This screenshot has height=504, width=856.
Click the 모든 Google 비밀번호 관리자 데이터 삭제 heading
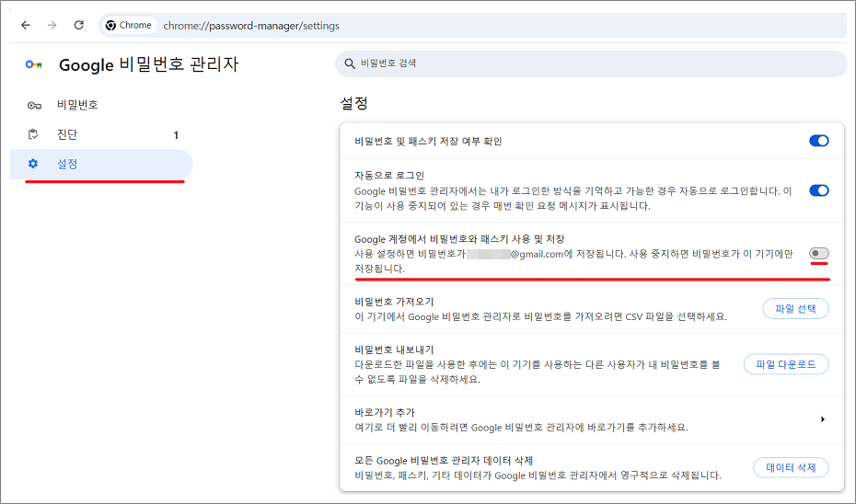coord(444,461)
